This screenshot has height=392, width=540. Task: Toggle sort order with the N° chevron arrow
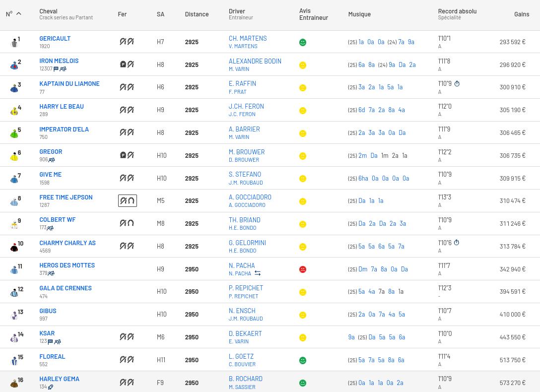(19, 14)
